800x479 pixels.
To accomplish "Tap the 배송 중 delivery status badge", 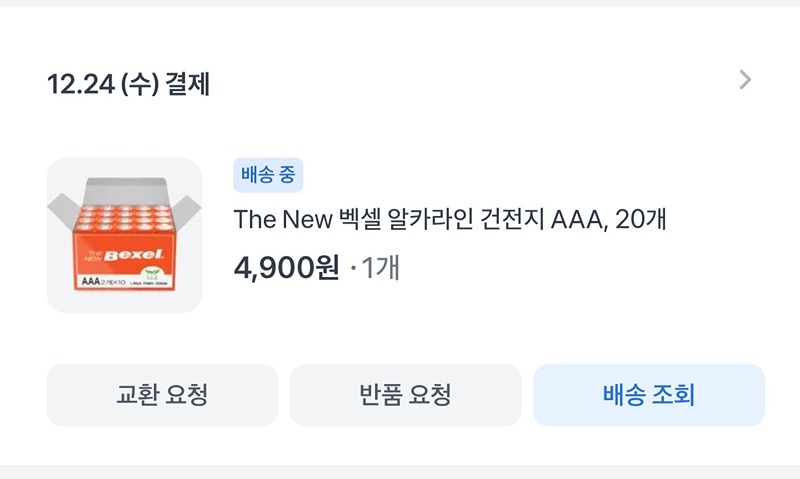I will [268, 175].
